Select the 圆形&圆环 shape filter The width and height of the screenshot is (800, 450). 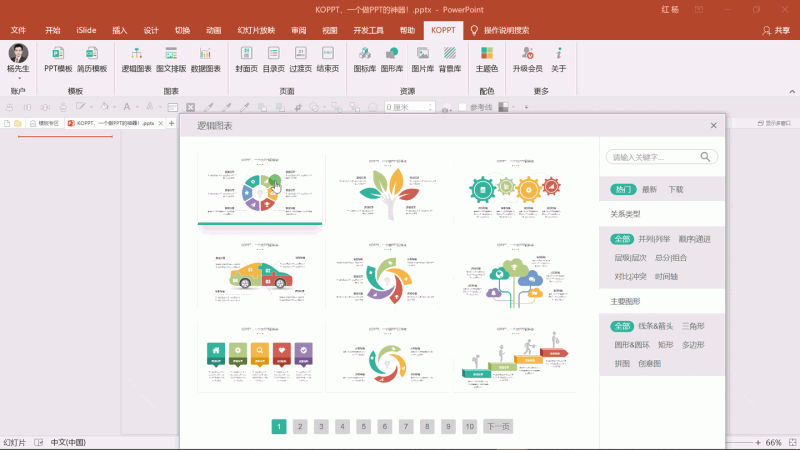tap(632, 345)
